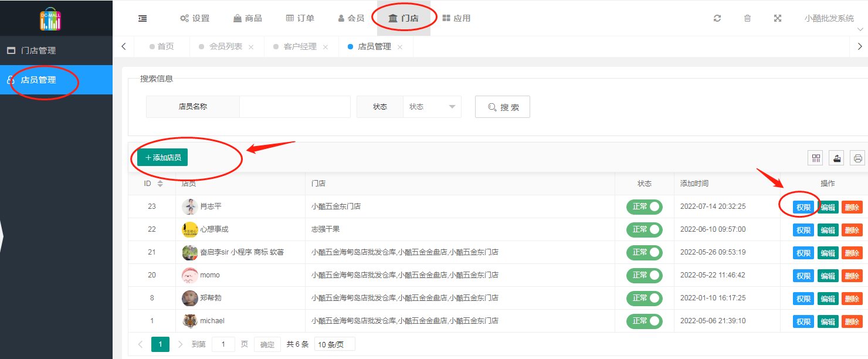Screen dimensions: 868x359
Task: Click 权限 button for 心想事成
Action: 803,230
